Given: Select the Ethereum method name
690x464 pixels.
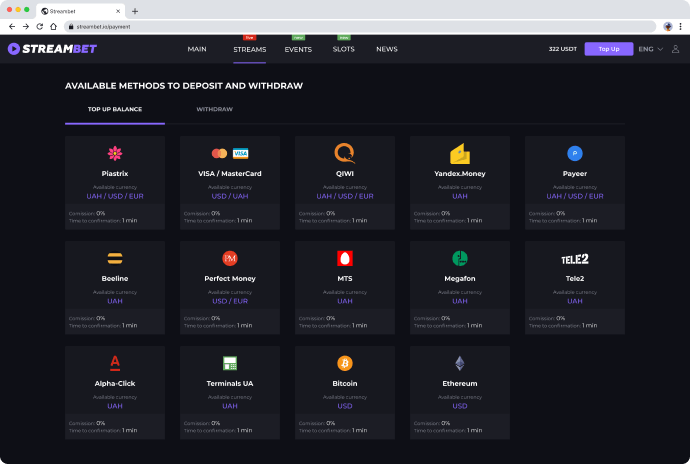Looking at the screenshot, I should point(460,383).
